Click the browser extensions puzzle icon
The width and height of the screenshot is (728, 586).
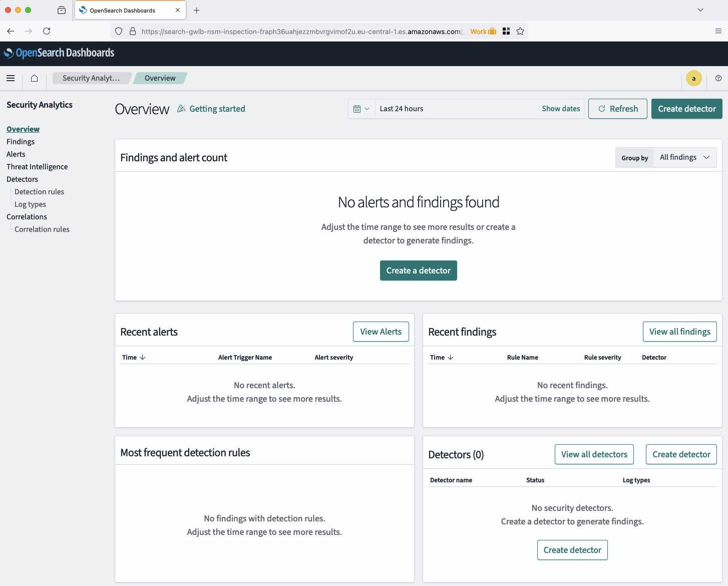[506, 31]
